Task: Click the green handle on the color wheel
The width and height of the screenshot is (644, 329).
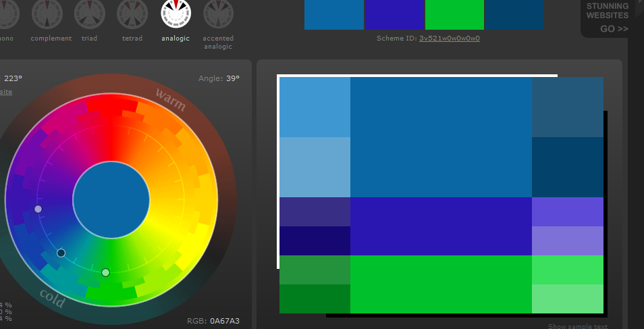Action: 105,272
